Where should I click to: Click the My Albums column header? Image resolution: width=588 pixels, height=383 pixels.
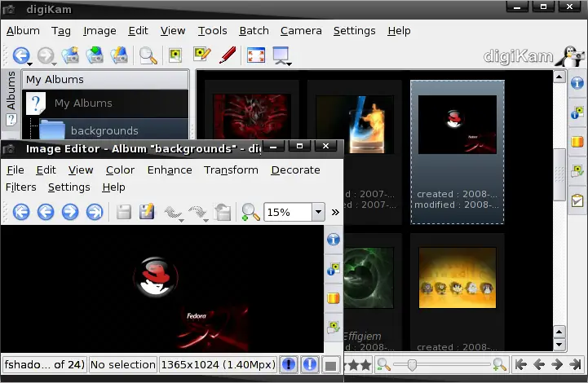[105, 79]
